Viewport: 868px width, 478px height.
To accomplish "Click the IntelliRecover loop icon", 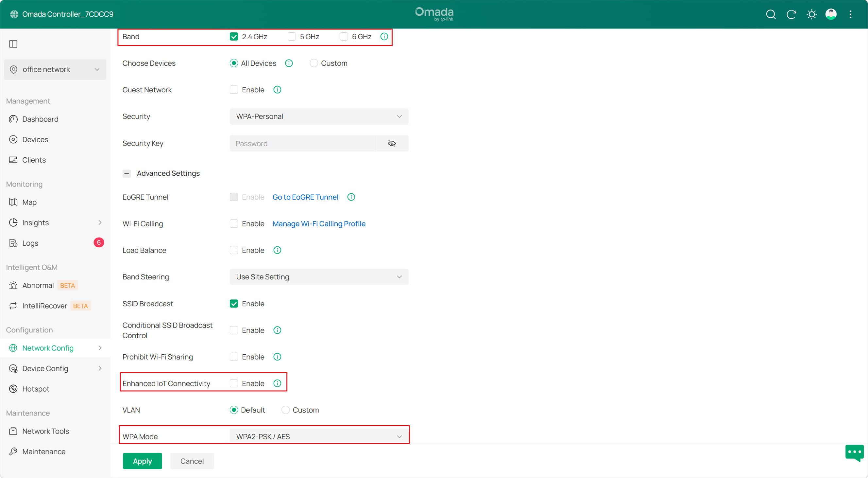I will pos(13,306).
